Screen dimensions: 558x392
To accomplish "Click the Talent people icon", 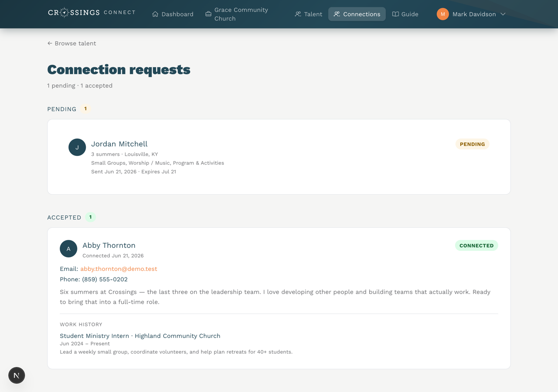I will 298,14.
